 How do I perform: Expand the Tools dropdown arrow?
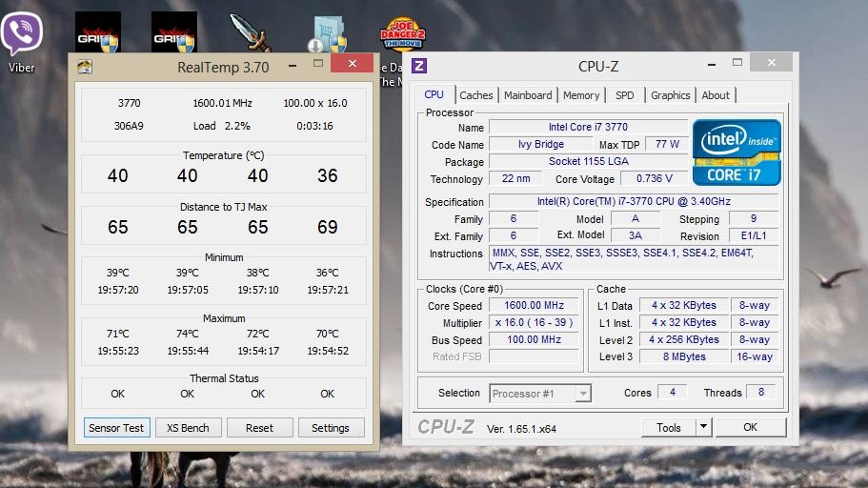pyautogui.click(x=703, y=427)
